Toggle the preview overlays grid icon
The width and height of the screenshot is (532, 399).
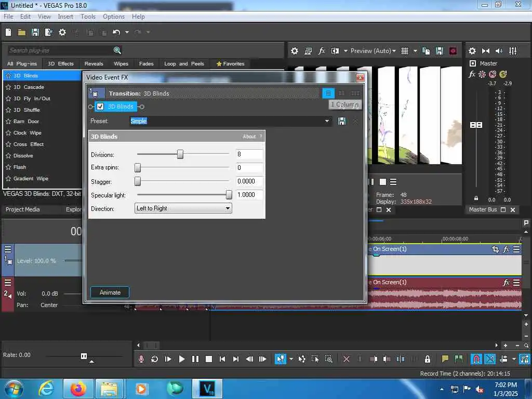(404, 51)
